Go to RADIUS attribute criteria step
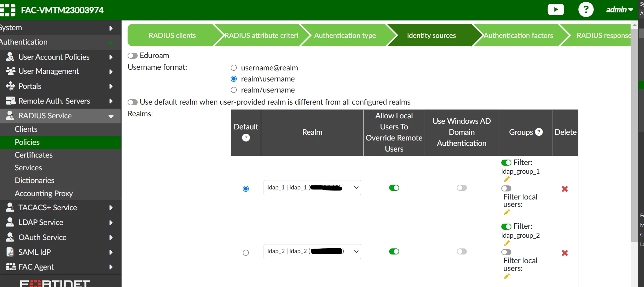 coord(261,35)
